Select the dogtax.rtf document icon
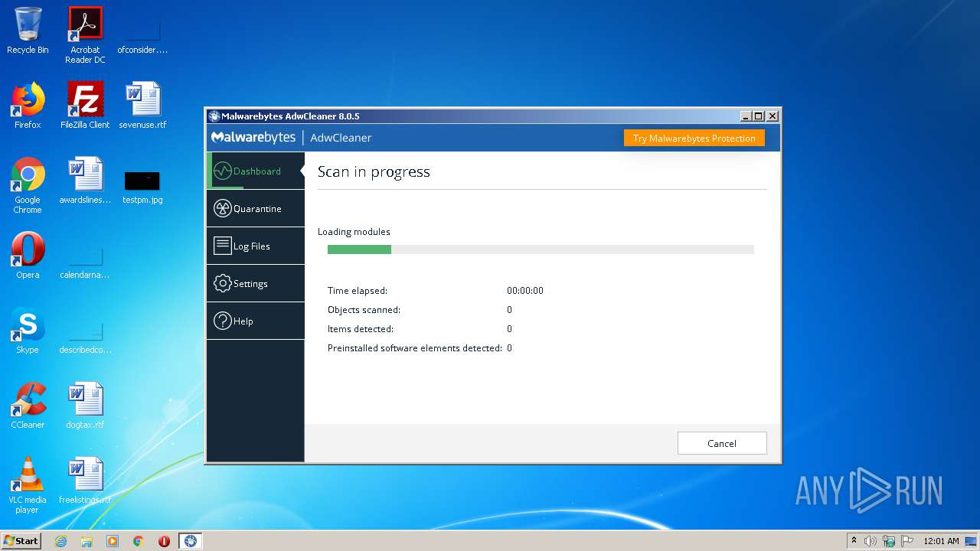980x551 pixels. click(x=85, y=406)
